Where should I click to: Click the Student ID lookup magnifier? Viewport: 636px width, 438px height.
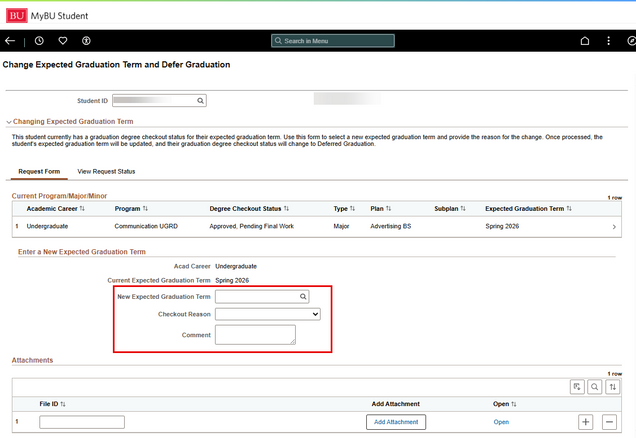tap(200, 101)
